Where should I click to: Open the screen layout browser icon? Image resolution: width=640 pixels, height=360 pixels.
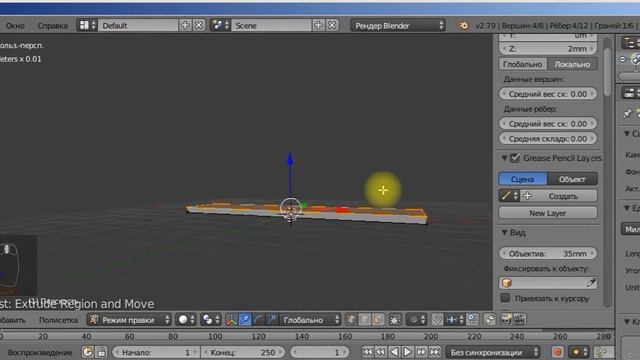coord(87,25)
